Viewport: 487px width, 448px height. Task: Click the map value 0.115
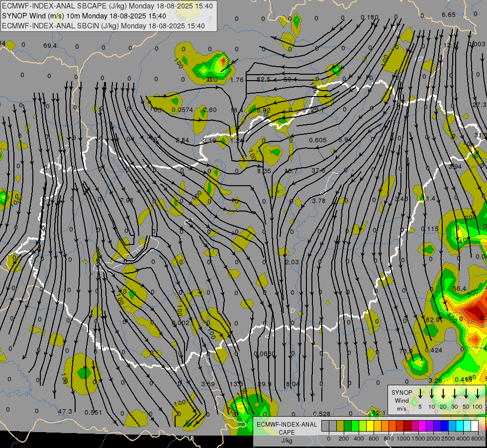point(430,228)
